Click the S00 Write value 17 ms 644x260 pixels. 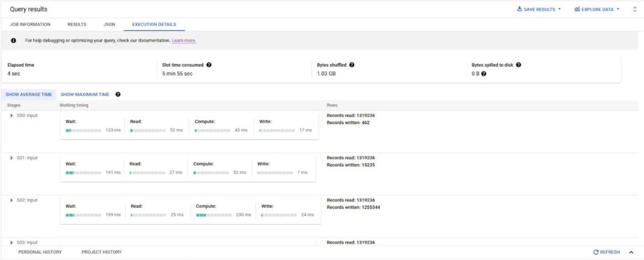click(x=306, y=130)
